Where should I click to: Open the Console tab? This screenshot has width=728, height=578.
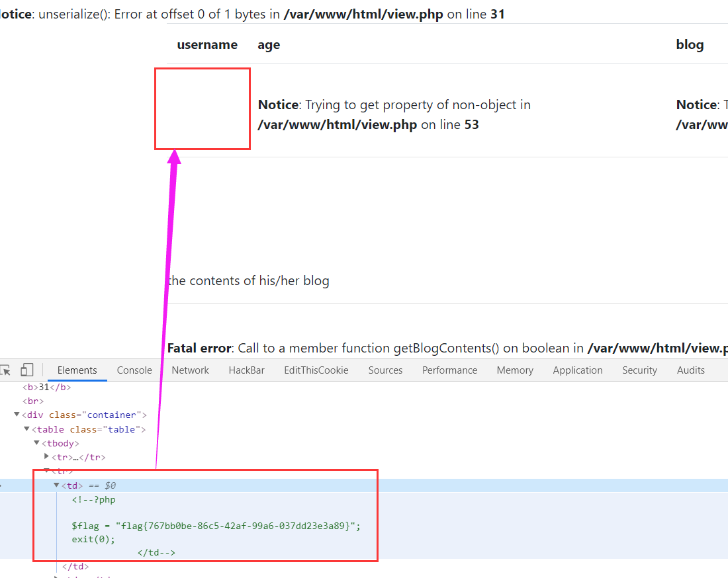pos(134,370)
